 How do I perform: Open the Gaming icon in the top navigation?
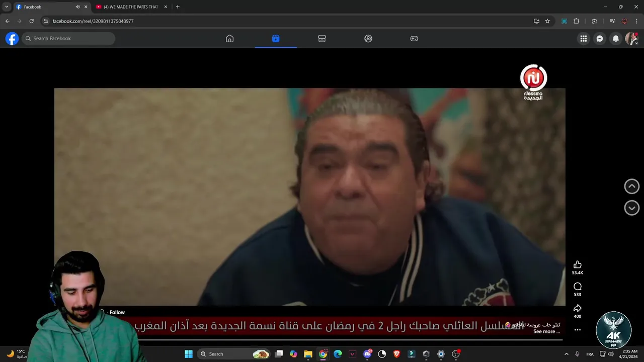coord(414,39)
